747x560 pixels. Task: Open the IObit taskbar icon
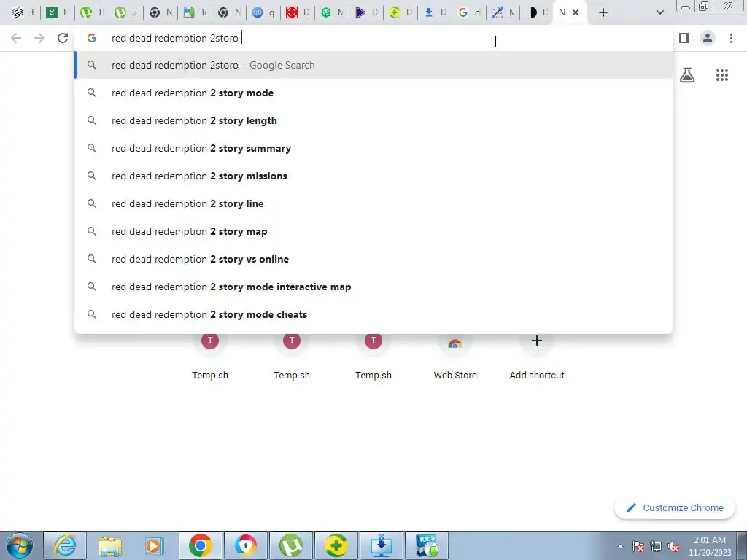[x=427, y=545]
